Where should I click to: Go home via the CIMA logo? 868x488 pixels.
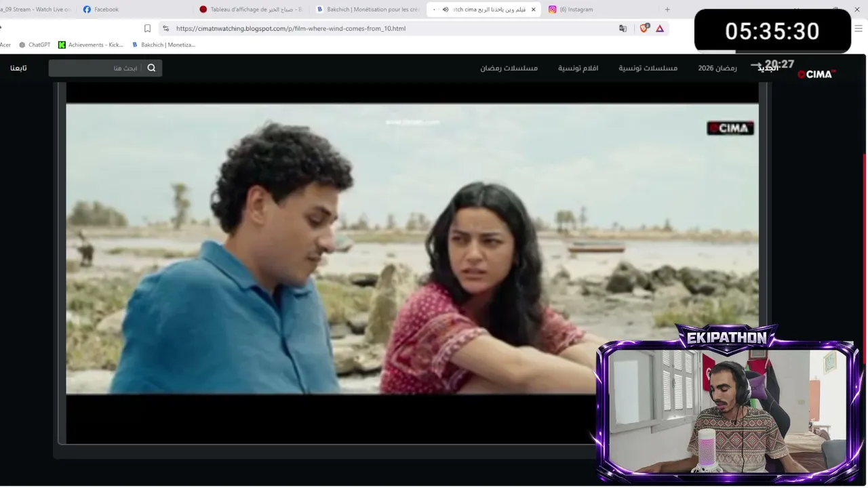(x=816, y=74)
